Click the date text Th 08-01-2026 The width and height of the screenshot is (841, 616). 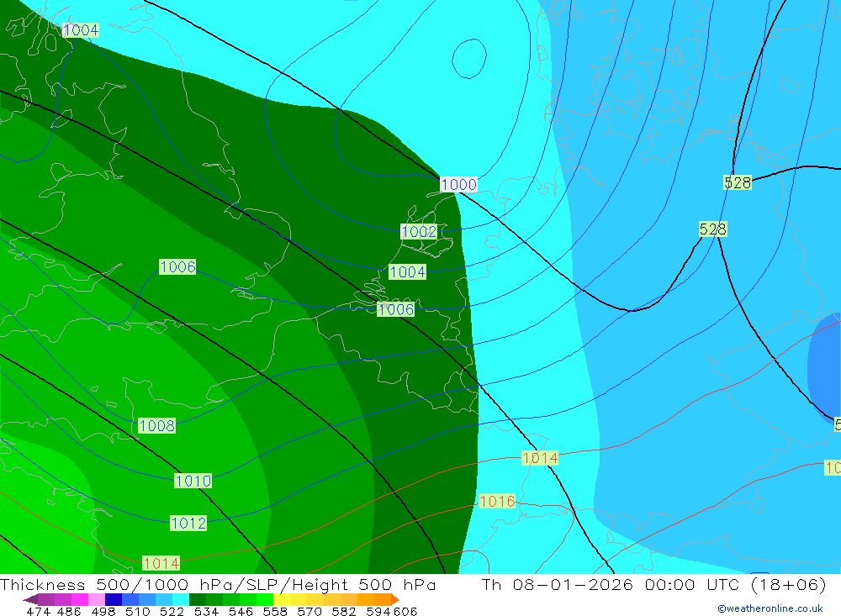558,584
